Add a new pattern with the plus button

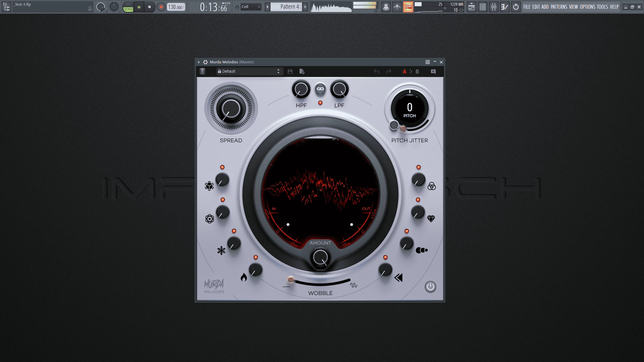(305, 7)
